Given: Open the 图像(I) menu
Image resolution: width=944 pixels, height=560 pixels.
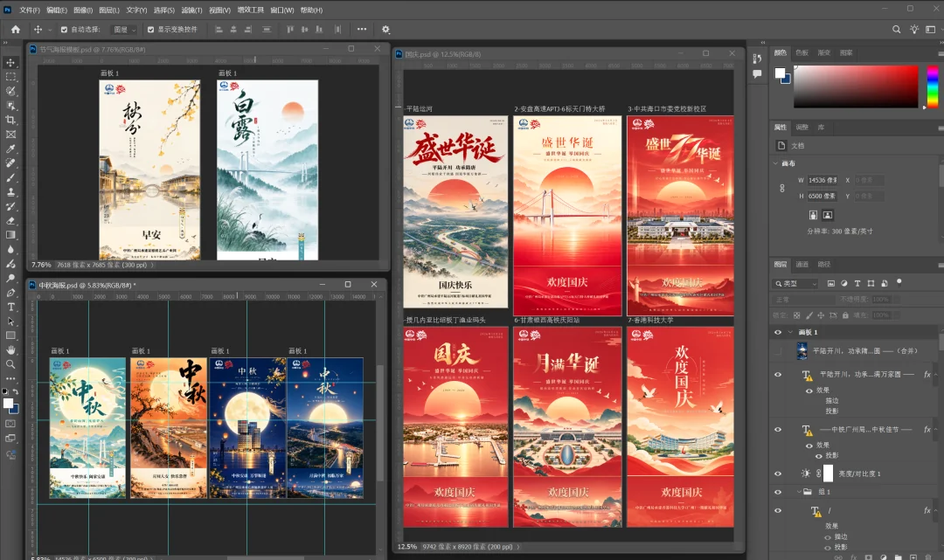Looking at the screenshot, I should [83, 10].
